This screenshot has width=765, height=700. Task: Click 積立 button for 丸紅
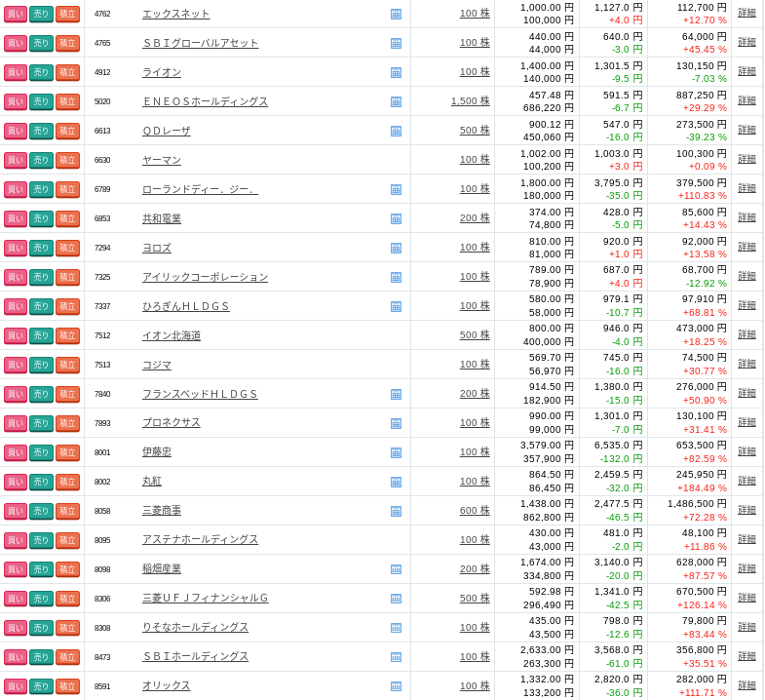tap(67, 482)
